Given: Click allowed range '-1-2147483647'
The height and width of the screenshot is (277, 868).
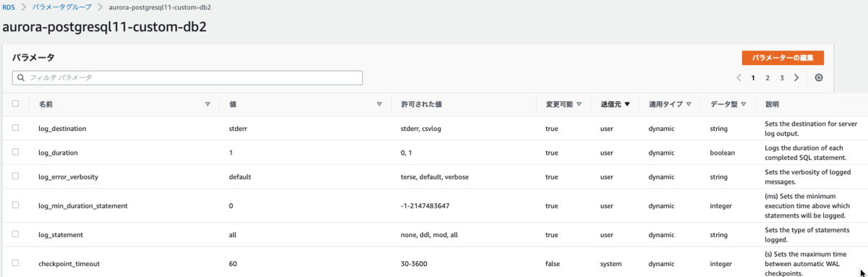Looking at the screenshot, I should tap(425, 206).
